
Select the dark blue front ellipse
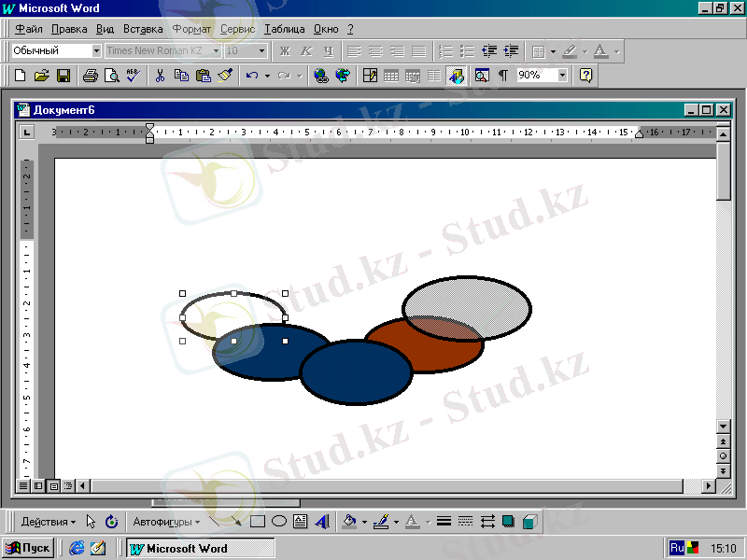coord(356,375)
